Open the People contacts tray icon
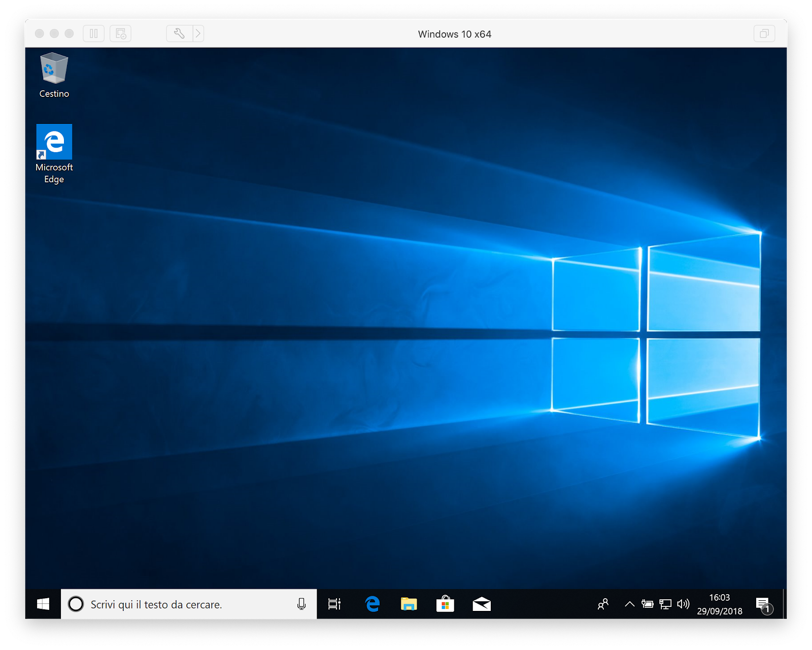This screenshot has height=650, width=812. (x=603, y=604)
